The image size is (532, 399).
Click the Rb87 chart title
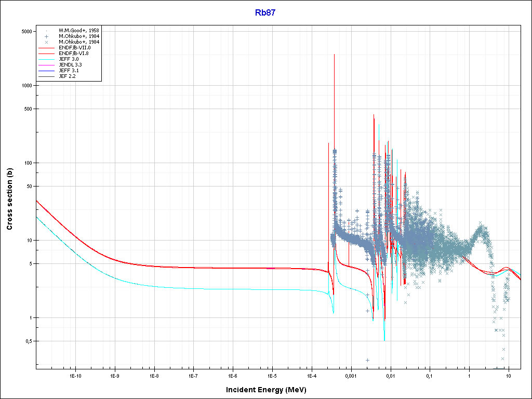pyautogui.click(x=265, y=13)
